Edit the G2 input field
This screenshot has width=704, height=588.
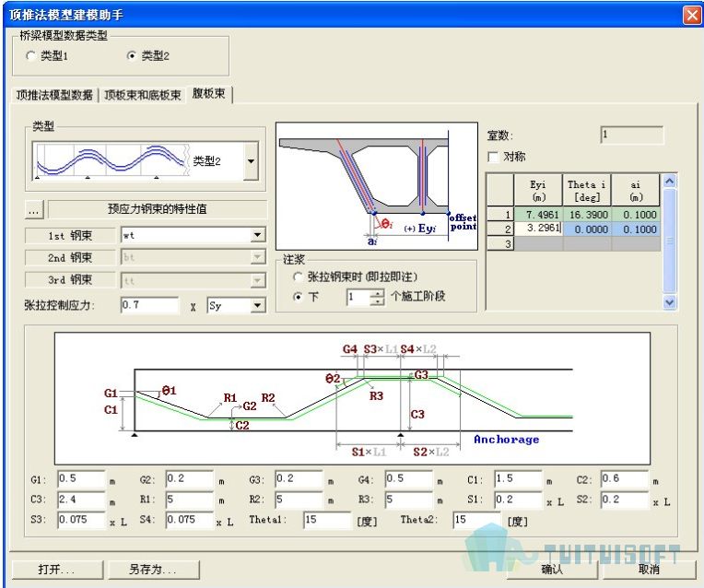(190, 479)
